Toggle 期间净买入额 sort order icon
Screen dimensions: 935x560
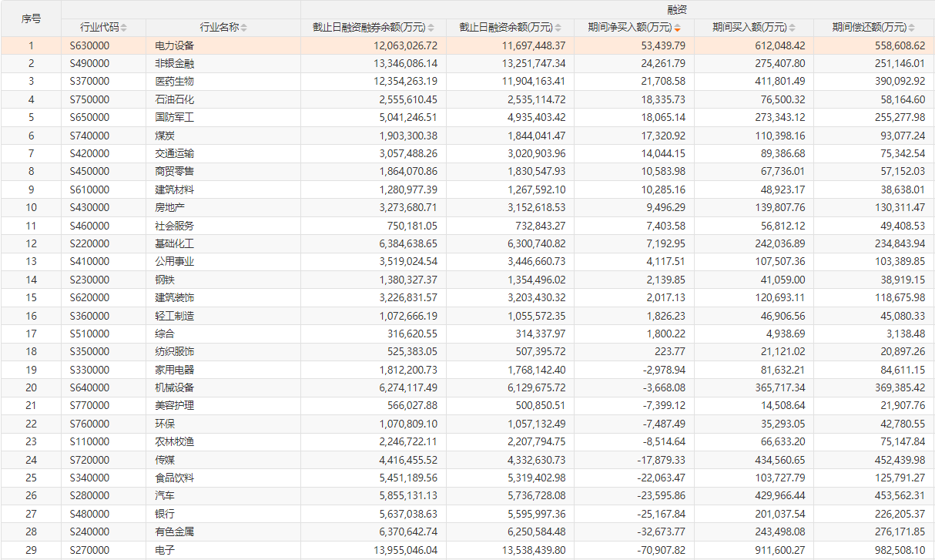678,28
